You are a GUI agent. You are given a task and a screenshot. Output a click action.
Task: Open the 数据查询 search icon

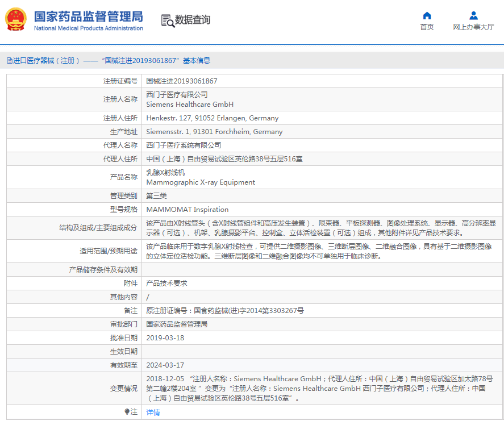(x=168, y=20)
